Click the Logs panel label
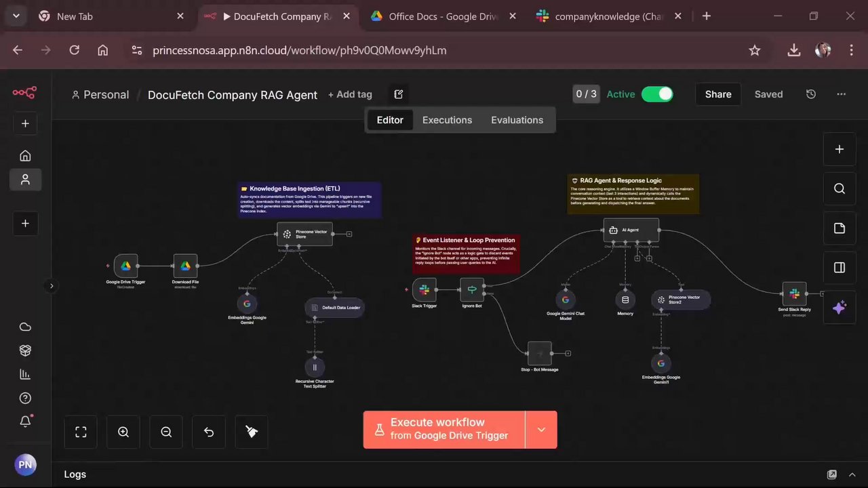 click(75, 474)
